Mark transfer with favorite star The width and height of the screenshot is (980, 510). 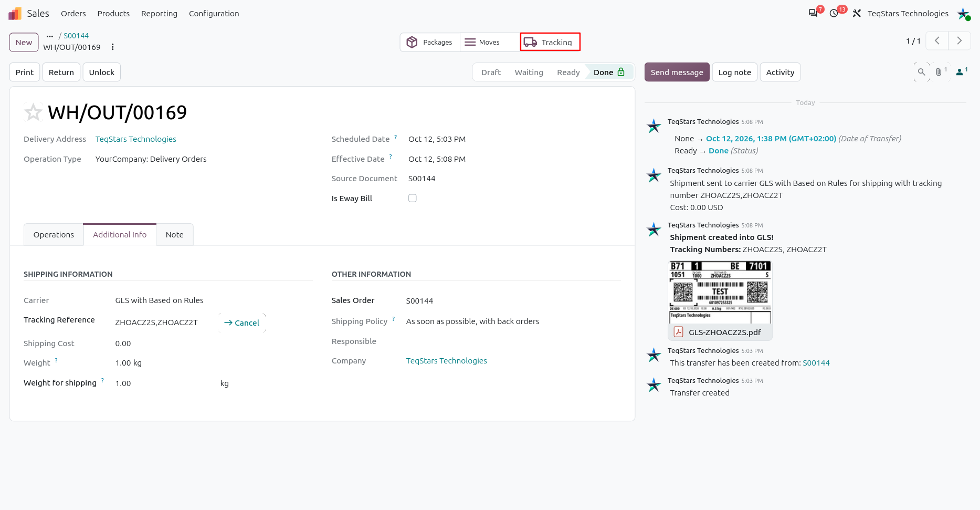[x=33, y=112]
